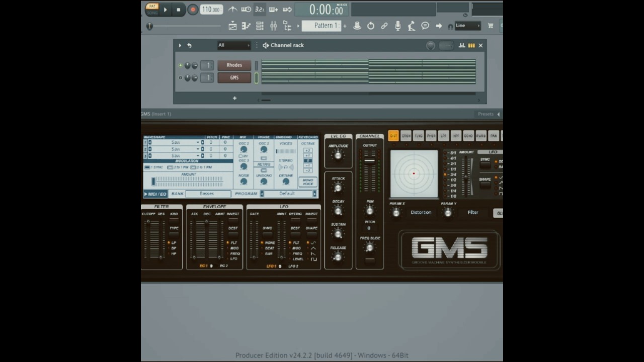
Task: Click the stamp tool icon
Action: (357, 26)
